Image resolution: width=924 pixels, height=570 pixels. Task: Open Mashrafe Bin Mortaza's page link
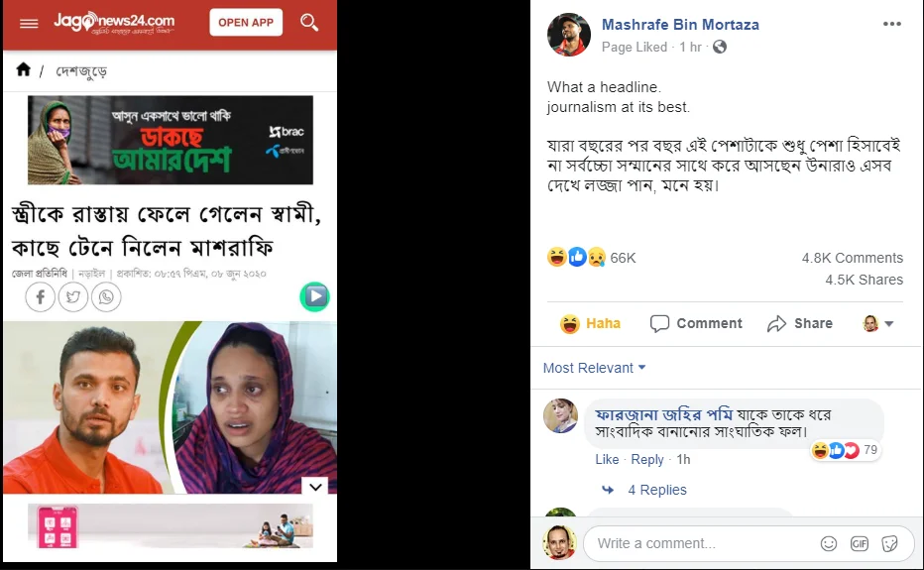tap(680, 25)
